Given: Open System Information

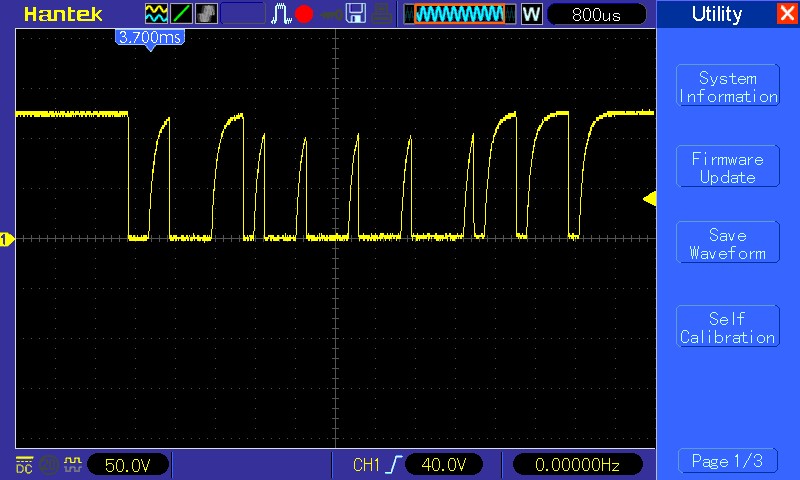Looking at the screenshot, I should point(728,86).
